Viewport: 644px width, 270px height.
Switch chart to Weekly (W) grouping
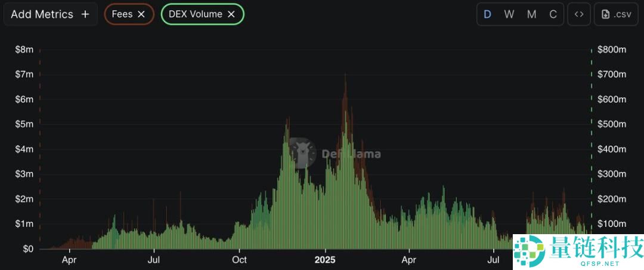(509, 14)
